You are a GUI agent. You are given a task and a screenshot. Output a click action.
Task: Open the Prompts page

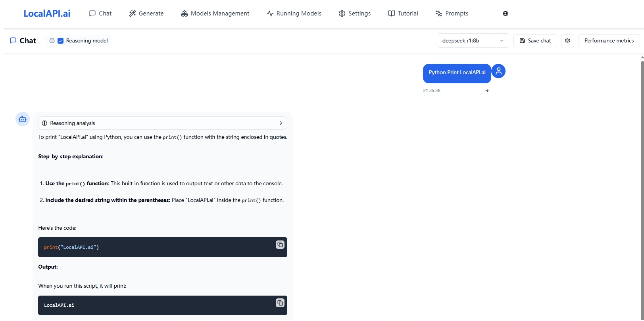(x=452, y=13)
